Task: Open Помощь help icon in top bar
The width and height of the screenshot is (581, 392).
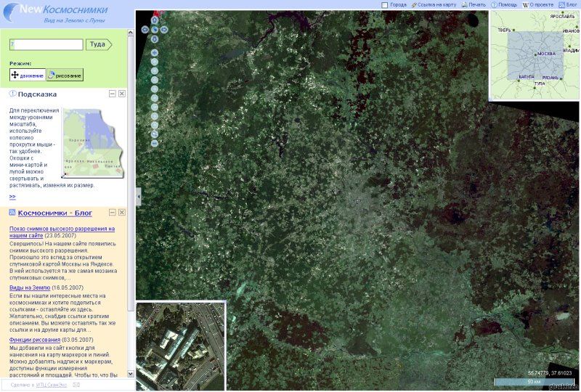Action: [494, 4]
